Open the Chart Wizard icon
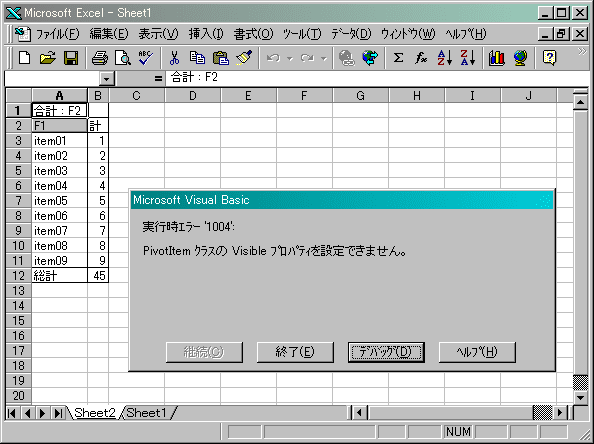Viewport: 594px width, 444px height. (x=496, y=58)
